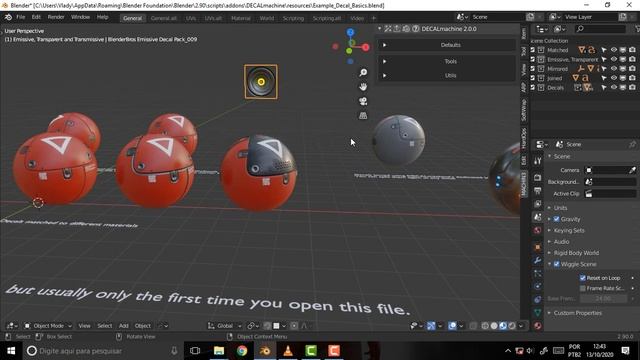
Task: Click eyedropper next to Camera field
Action: pyautogui.click(x=632, y=170)
